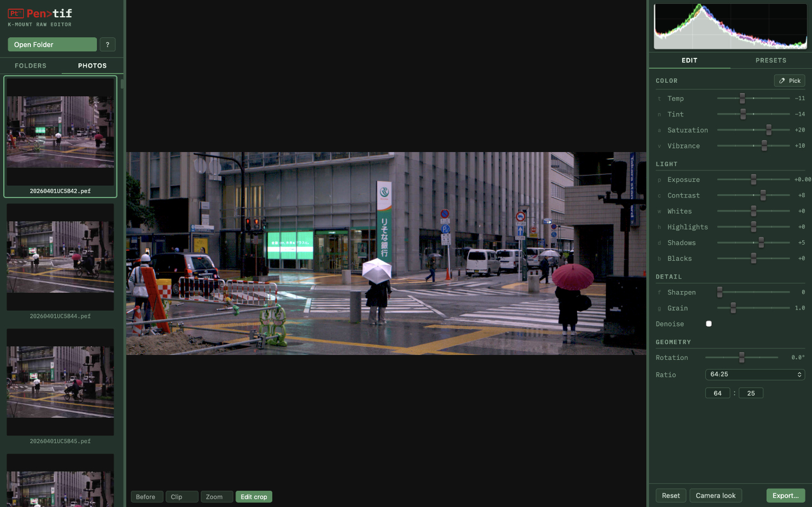Viewport: 812px width, 507px height.
Task: Click the Pentif logo icon
Action: (16, 14)
